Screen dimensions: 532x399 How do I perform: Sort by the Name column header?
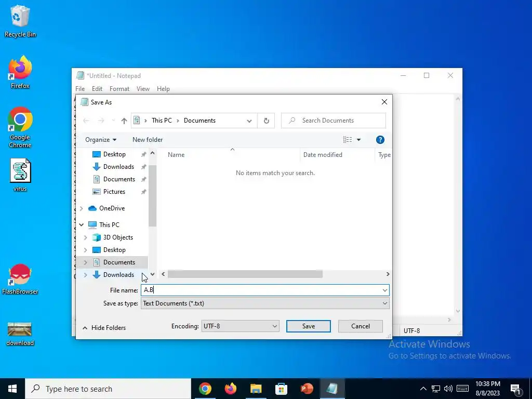[x=176, y=155]
